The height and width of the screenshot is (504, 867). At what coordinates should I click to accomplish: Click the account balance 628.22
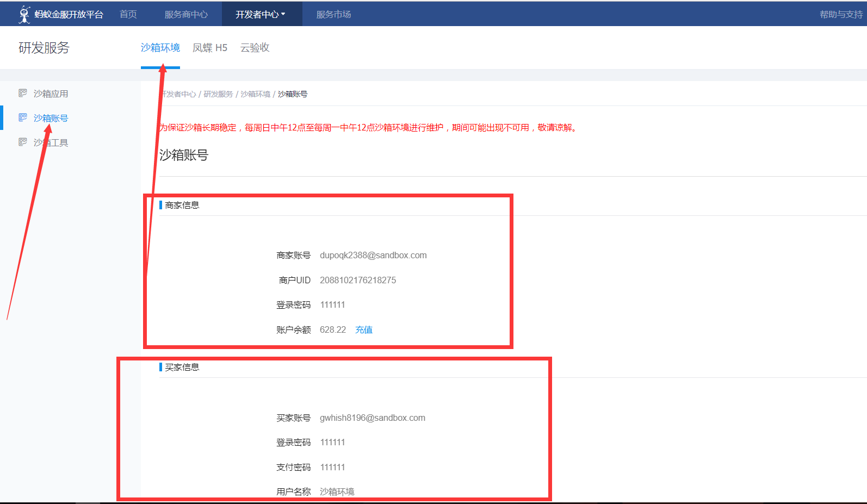333,329
